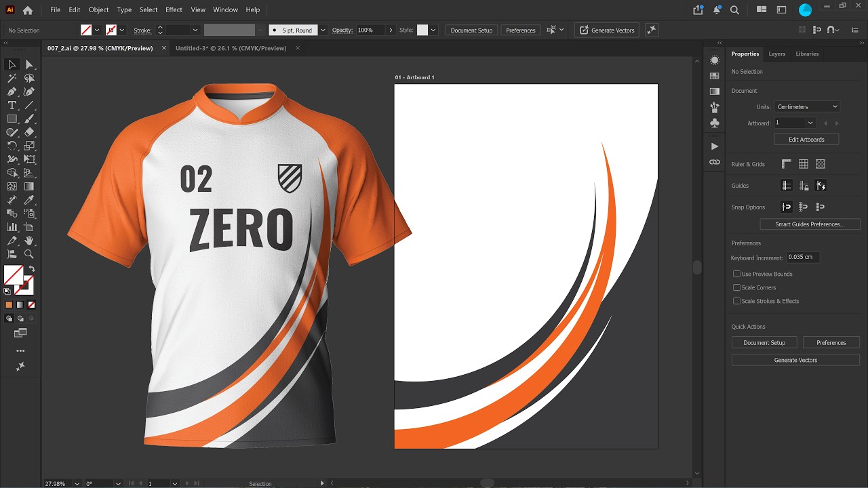Select the Magic Wand tool

12,78
